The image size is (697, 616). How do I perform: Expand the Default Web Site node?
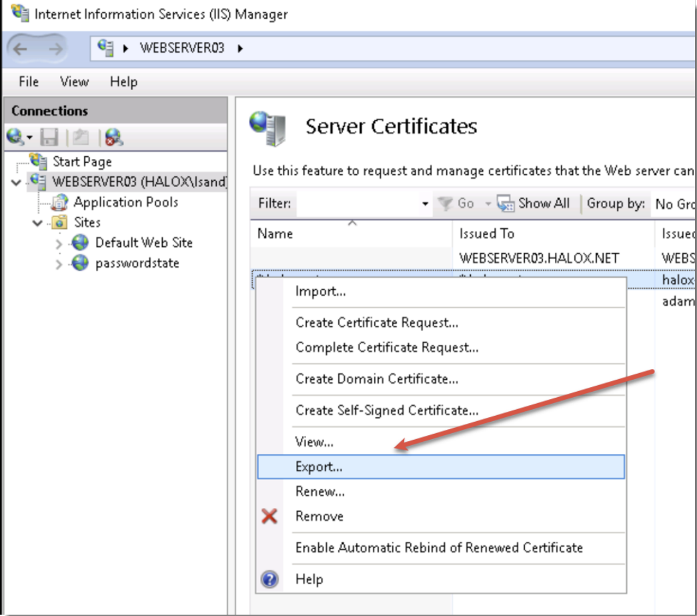click(x=59, y=244)
